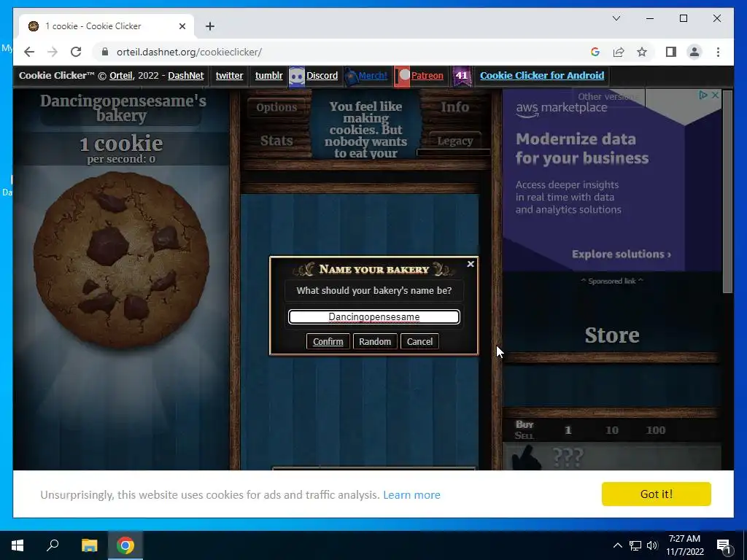Open a new Chrome tab
The image size is (747, 560).
click(209, 26)
